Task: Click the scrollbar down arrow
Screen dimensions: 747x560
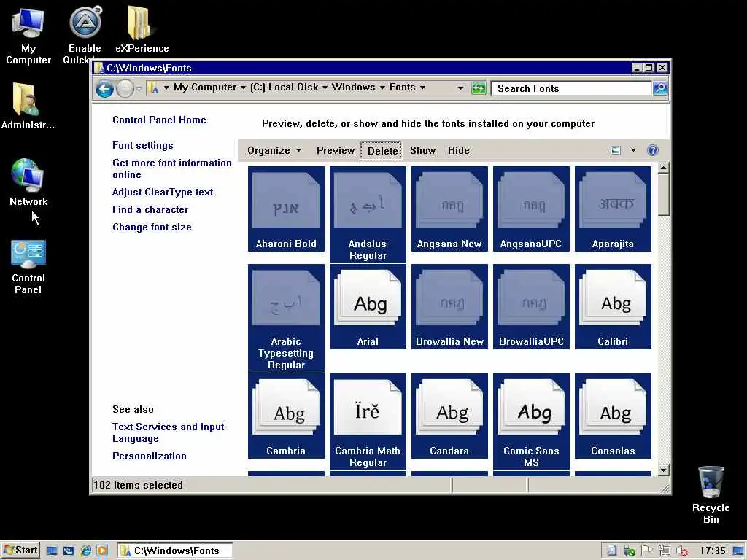Action: tap(663, 470)
